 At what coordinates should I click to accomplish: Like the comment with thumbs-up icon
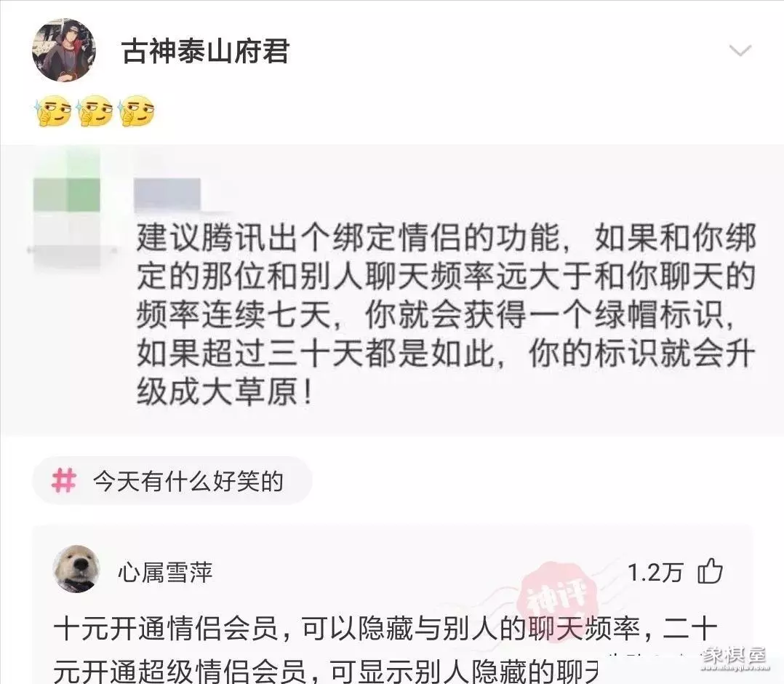(x=710, y=571)
